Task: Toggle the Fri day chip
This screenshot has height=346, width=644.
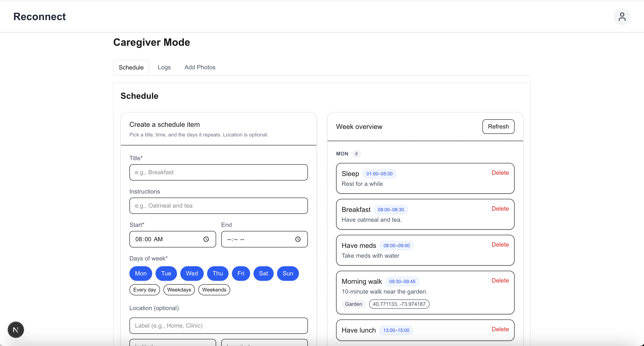Action: 240,273
